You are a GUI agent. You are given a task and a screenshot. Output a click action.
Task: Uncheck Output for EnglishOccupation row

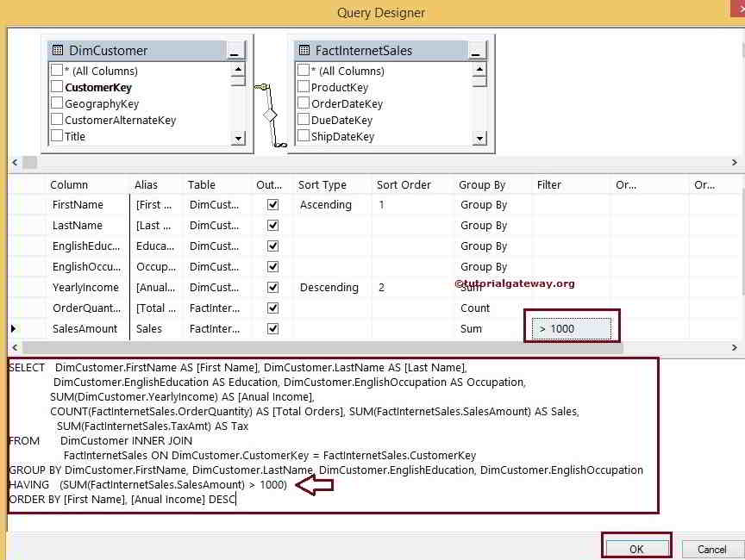click(x=272, y=267)
